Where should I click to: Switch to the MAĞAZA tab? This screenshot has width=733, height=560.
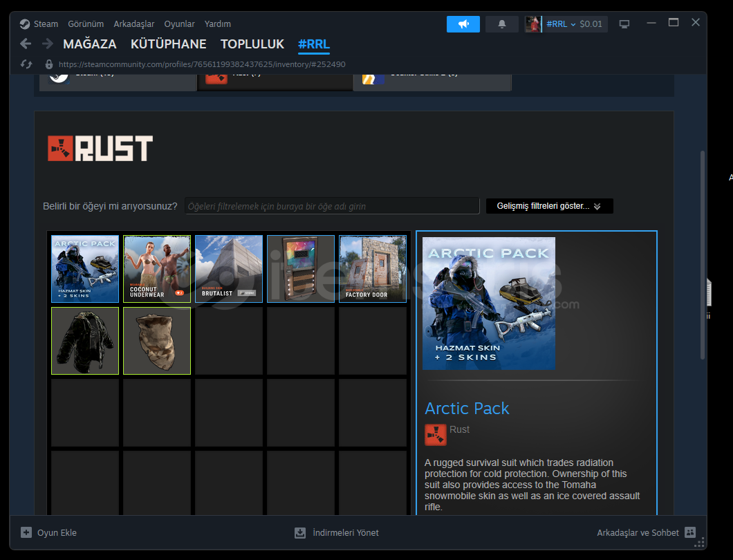click(x=90, y=44)
